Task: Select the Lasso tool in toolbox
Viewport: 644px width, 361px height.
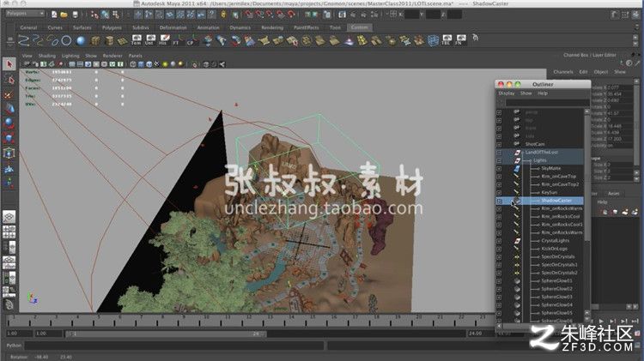Action: pyautogui.click(x=9, y=80)
